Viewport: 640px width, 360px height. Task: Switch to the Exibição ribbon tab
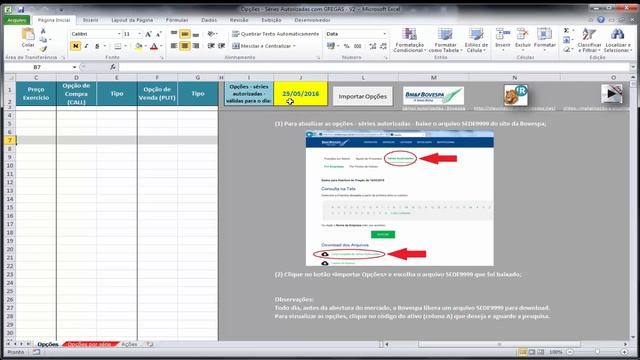pyautogui.click(x=271, y=20)
